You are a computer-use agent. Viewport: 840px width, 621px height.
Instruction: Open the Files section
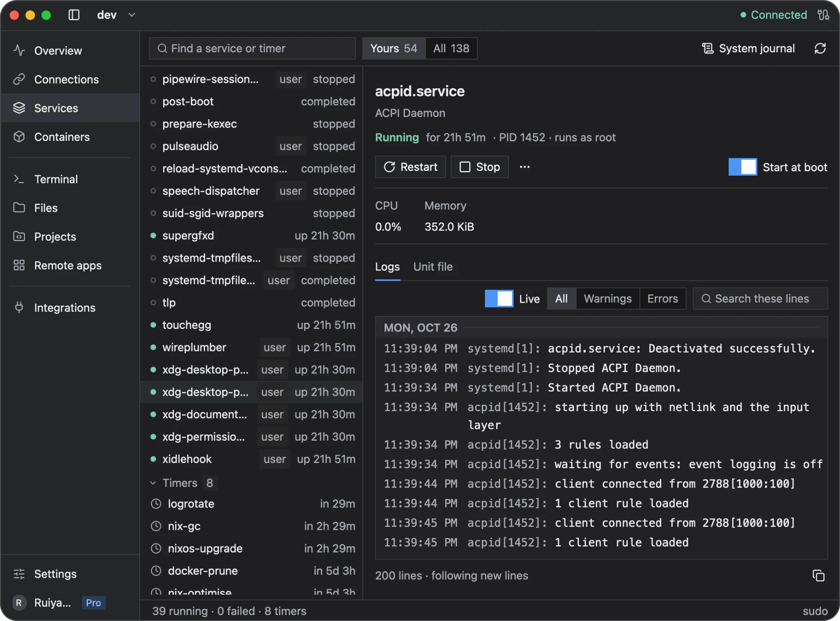tap(70, 208)
